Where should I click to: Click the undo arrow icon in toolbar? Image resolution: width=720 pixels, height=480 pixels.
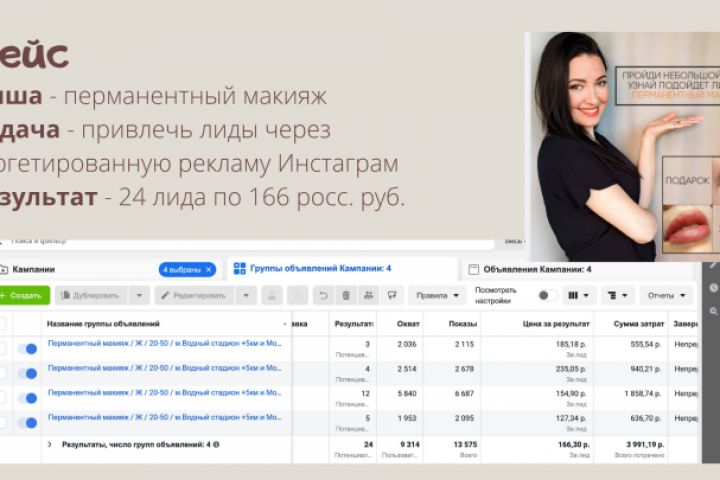point(323,296)
